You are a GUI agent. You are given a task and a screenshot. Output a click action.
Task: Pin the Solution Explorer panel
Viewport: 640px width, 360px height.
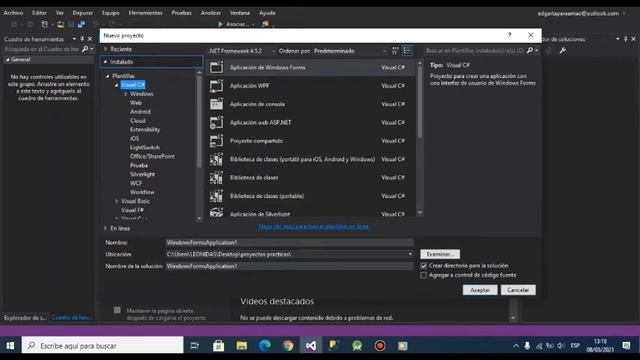click(625, 39)
